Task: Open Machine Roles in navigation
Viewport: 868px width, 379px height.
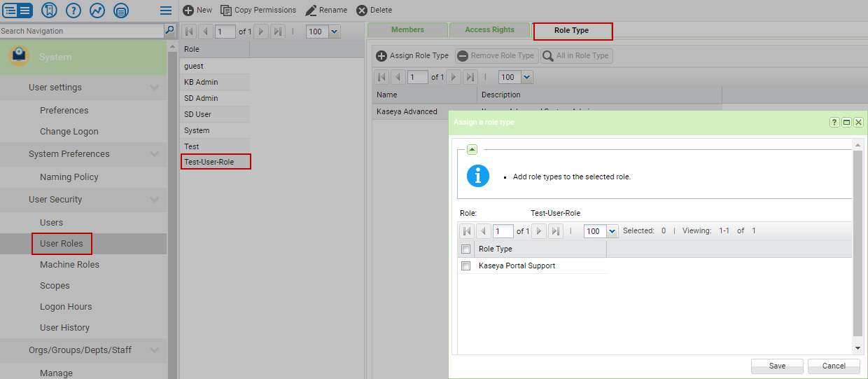Action: (x=69, y=265)
